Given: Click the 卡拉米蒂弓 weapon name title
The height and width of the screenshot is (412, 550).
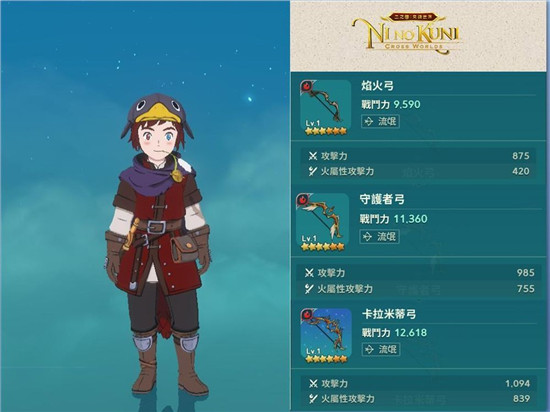Looking at the screenshot, I should (389, 314).
